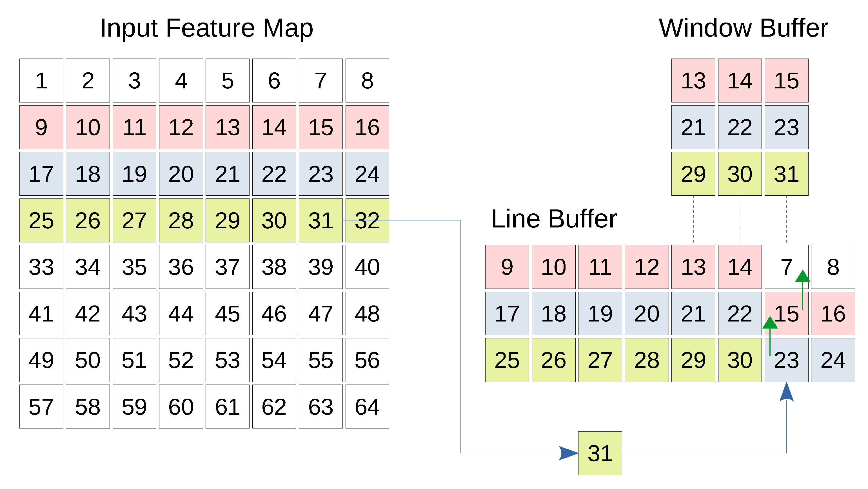
Task: Click cell 32 in the Input Feature Map
Action: coord(367,220)
